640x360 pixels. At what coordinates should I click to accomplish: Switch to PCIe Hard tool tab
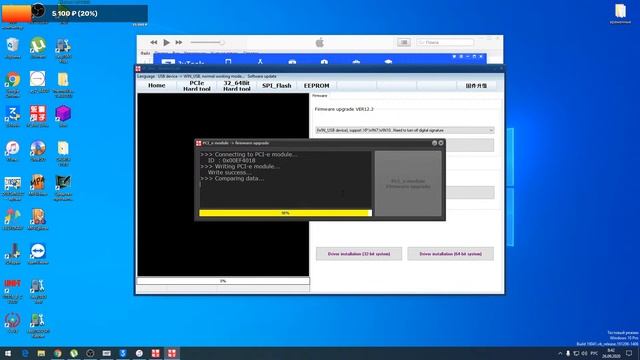(x=197, y=86)
